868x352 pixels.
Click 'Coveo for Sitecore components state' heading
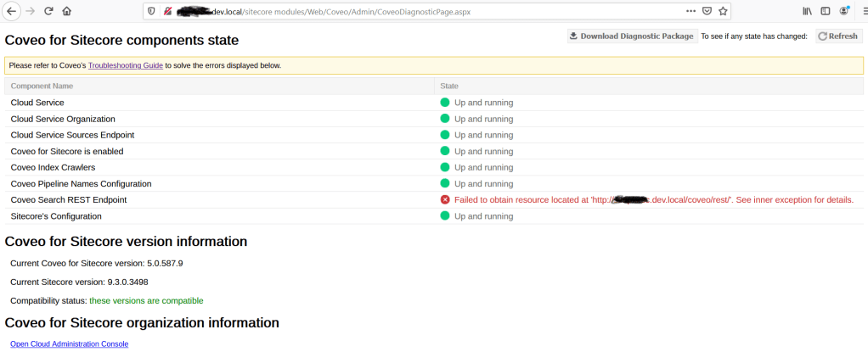[121, 40]
